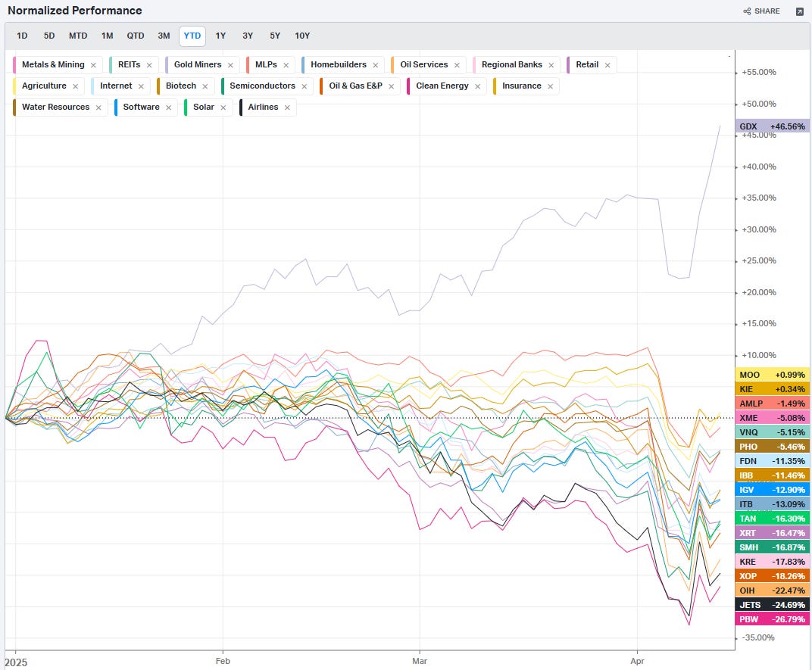Switch to 1M time range
Viewport: 812px width, 670px height.
[x=108, y=36]
